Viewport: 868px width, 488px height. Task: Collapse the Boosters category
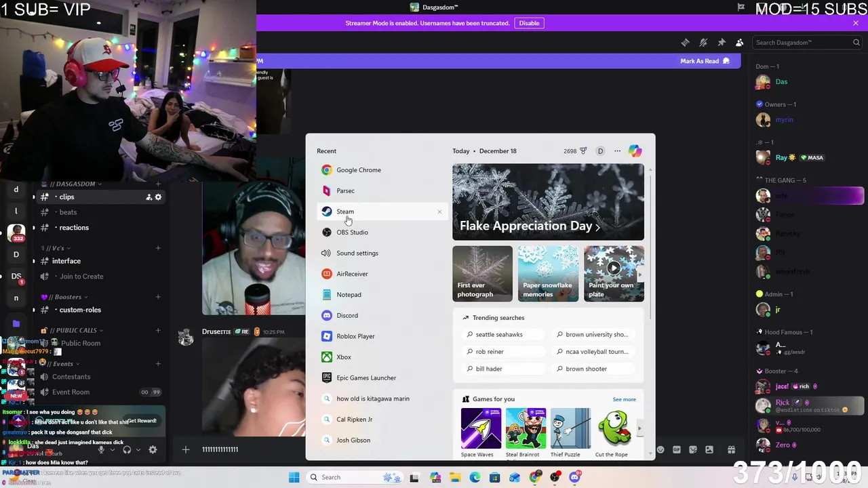pyautogui.click(x=65, y=297)
